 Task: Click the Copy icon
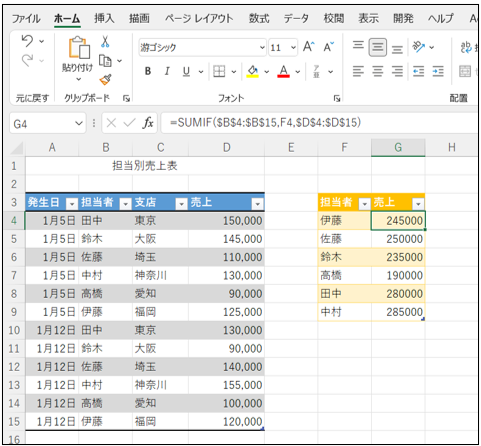click(105, 61)
